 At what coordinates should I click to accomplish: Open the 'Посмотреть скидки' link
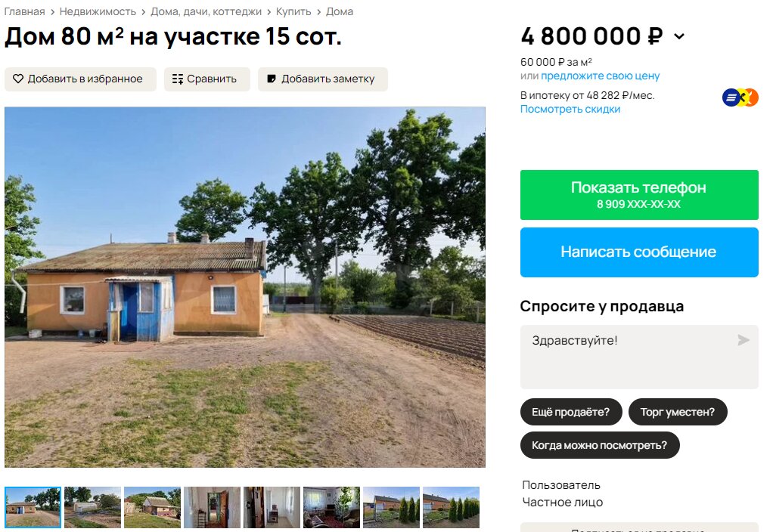point(570,109)
